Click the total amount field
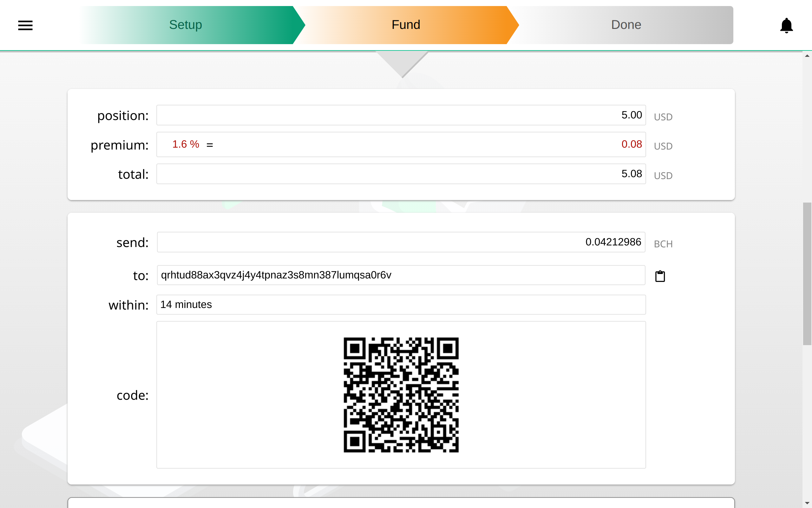Image resolution: width=812 pixels, height=508 pixels. pyautogui.click(x=401, y=174)
